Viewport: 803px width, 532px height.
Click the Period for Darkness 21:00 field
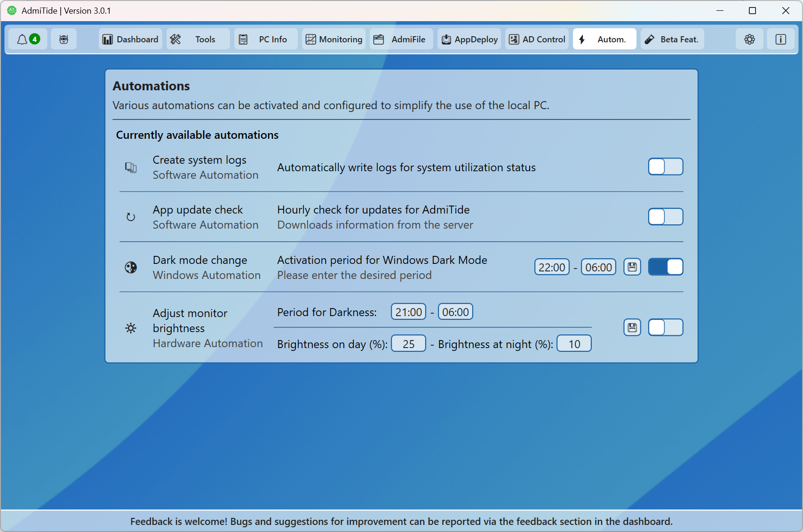coord(408,312)
